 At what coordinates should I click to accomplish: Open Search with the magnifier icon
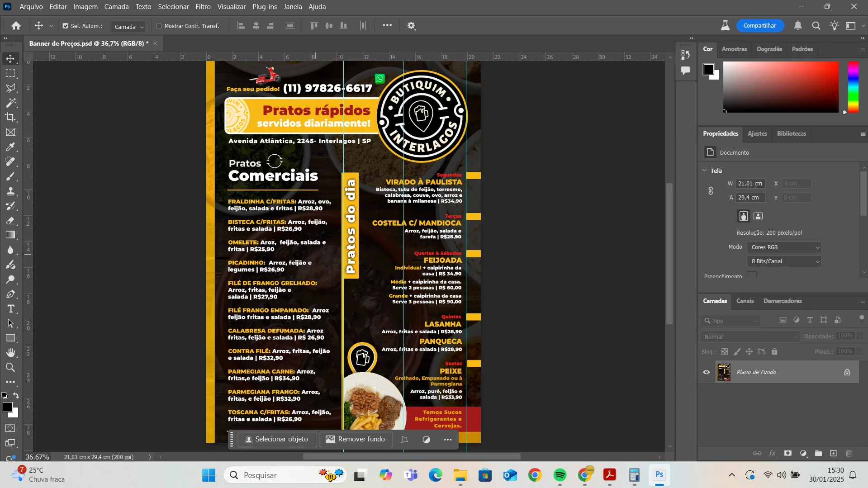816,26
